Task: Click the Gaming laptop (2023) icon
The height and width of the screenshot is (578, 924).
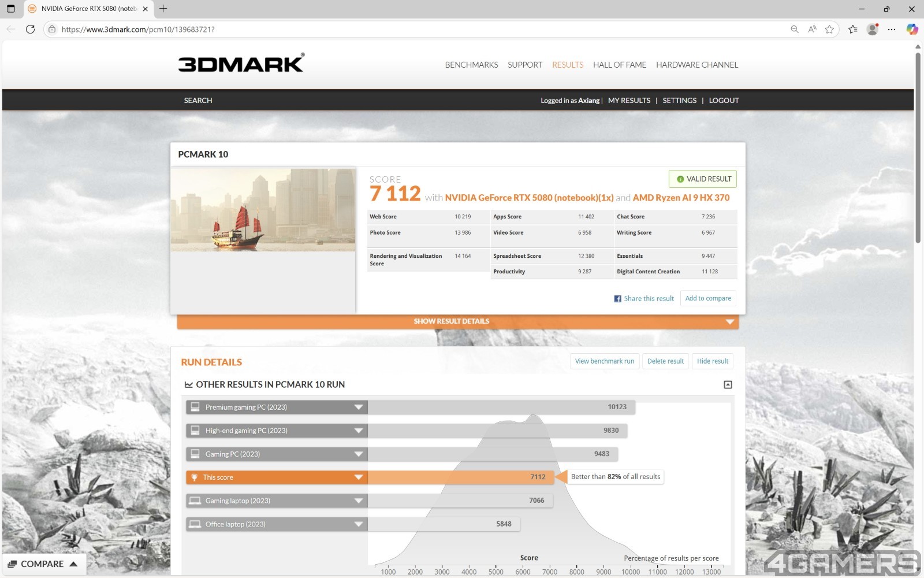Action: (195, 501)
